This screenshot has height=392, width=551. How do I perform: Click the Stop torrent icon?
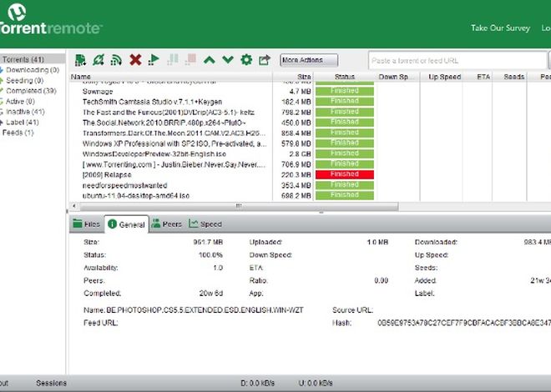pyautogui.click(x=190, y=60)
